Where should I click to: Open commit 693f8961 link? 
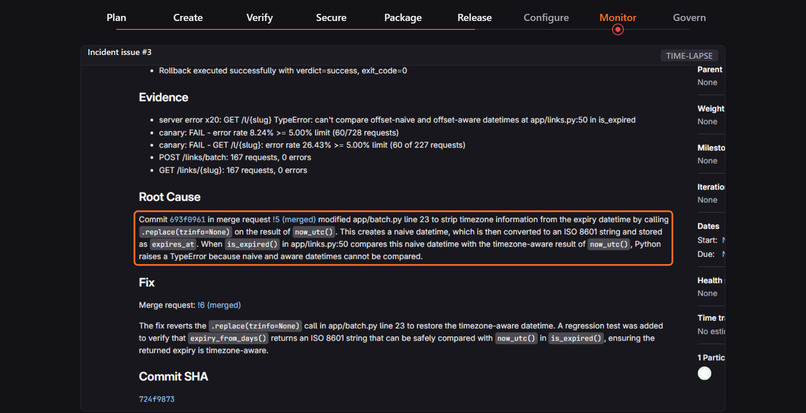188,220
